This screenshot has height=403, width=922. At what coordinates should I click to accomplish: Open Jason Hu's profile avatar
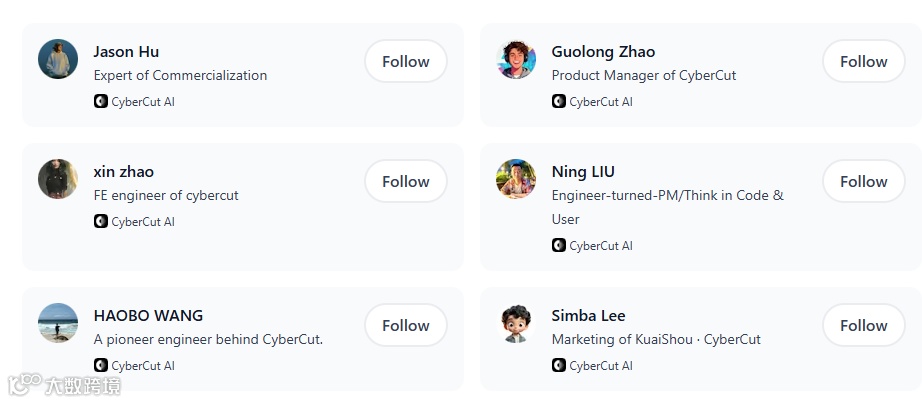pos(58,59)
